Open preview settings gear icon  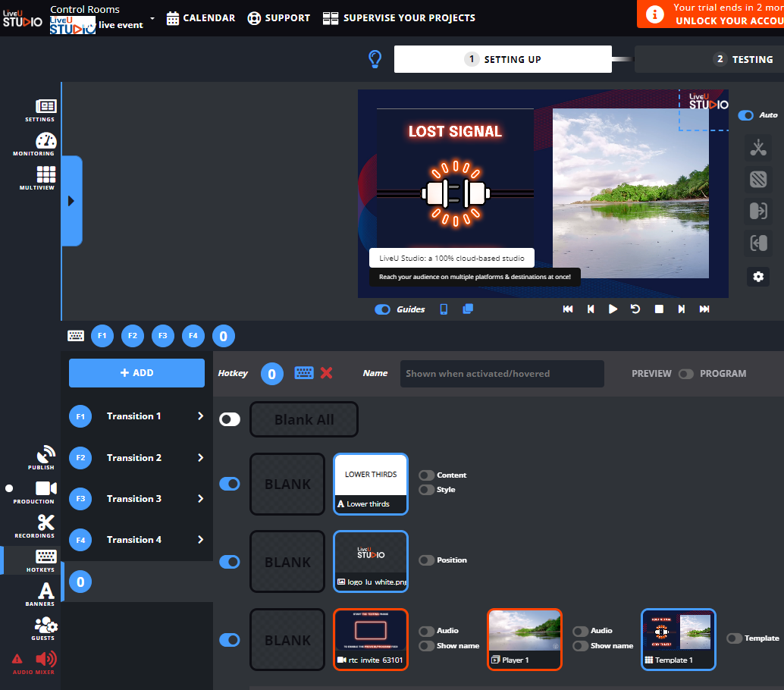[758, 277]
